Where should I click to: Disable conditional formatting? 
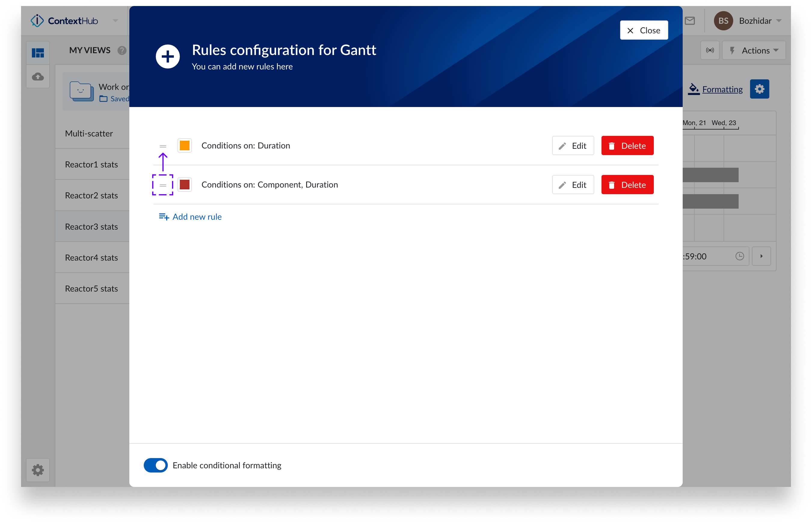[155, 465]
